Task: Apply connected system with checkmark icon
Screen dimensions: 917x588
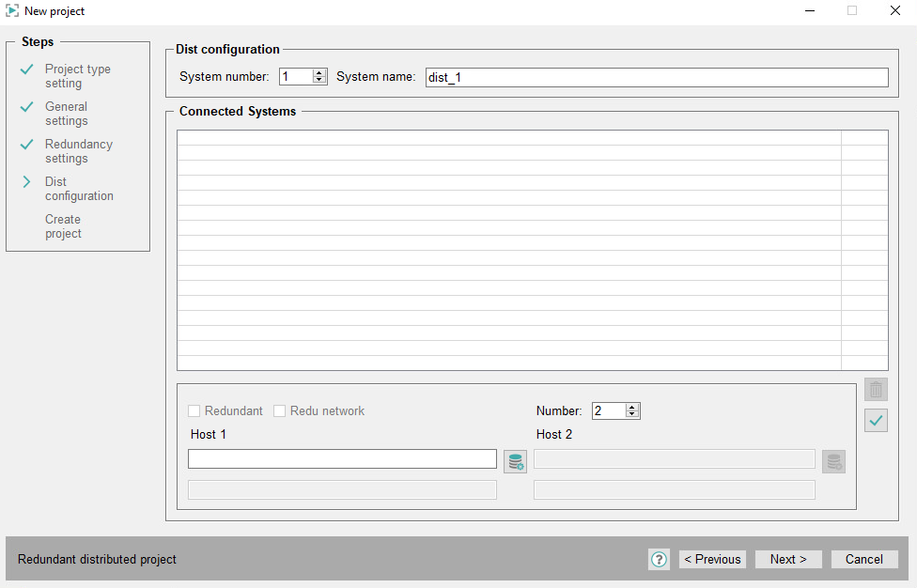Action: coord(876,421)
